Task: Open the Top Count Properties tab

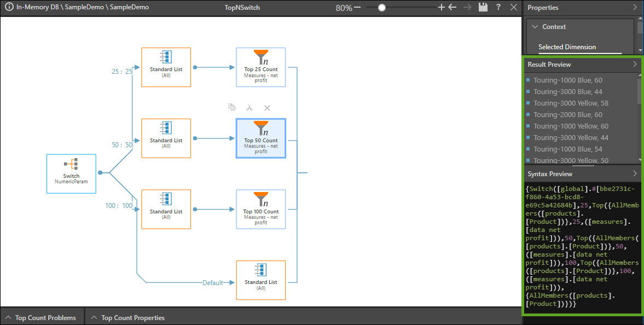Action: 128,317
